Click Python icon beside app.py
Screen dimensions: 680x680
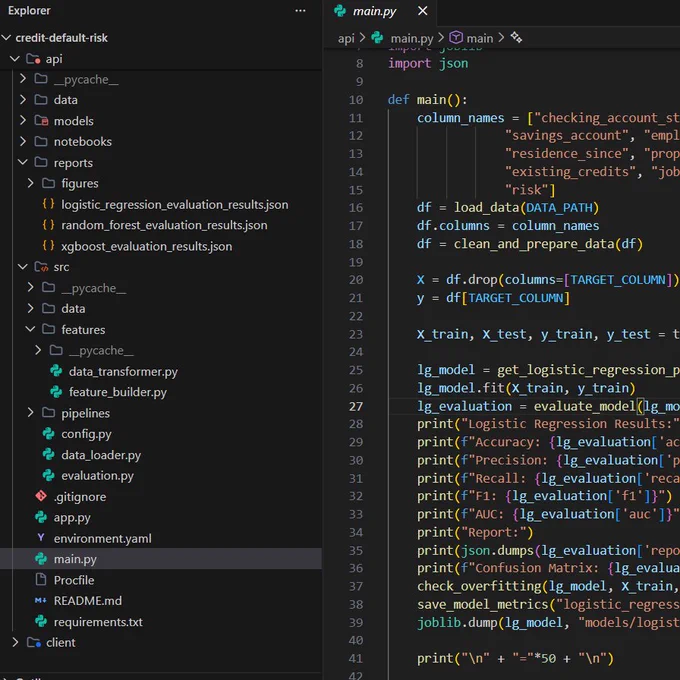click(41, 517)
